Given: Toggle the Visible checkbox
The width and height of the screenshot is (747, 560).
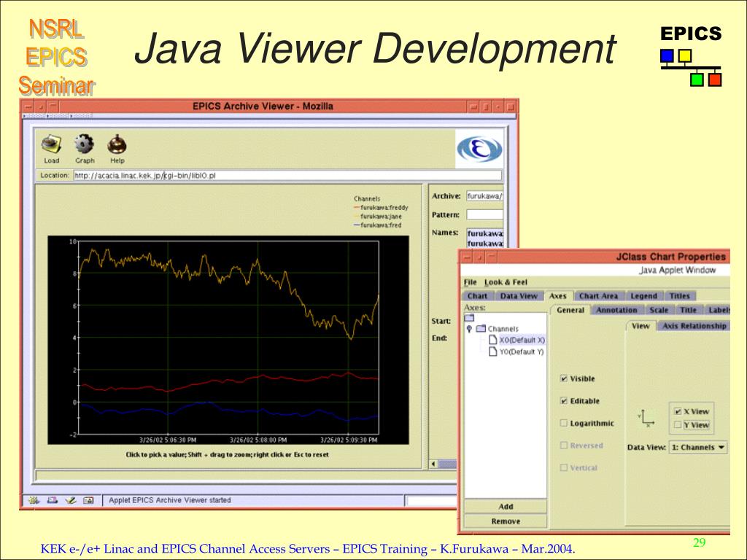Looking at the screenshot, I should click(564, 378).
